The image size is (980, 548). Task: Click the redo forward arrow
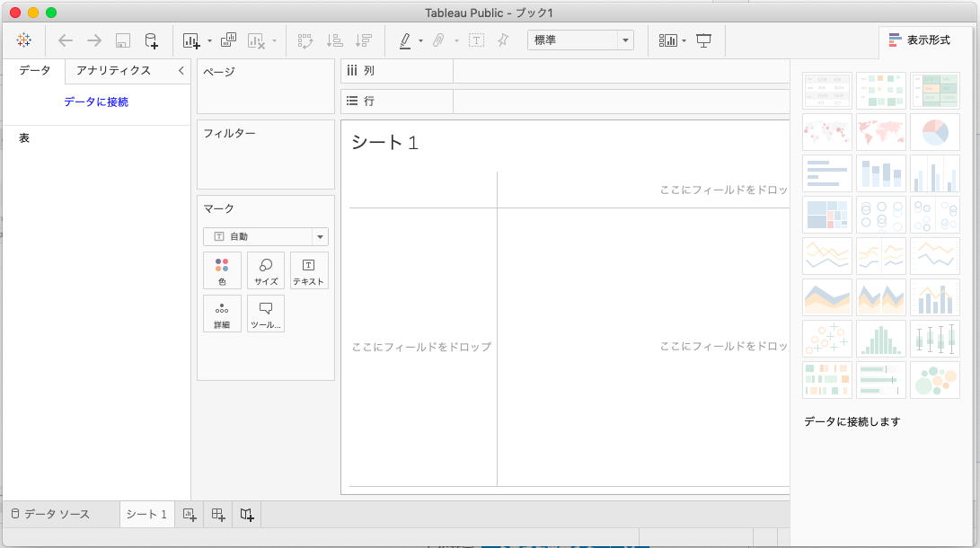tap(93, 40)
